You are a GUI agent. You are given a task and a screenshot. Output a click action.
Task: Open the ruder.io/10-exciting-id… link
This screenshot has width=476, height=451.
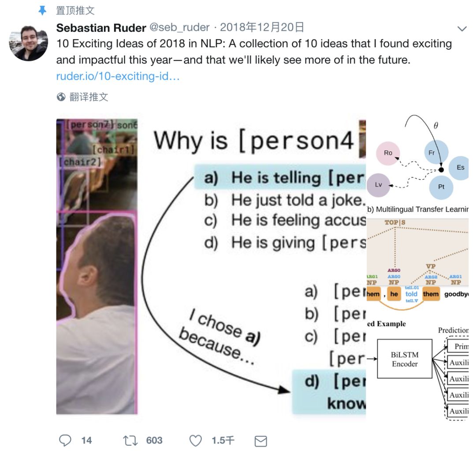pos(118,76)
